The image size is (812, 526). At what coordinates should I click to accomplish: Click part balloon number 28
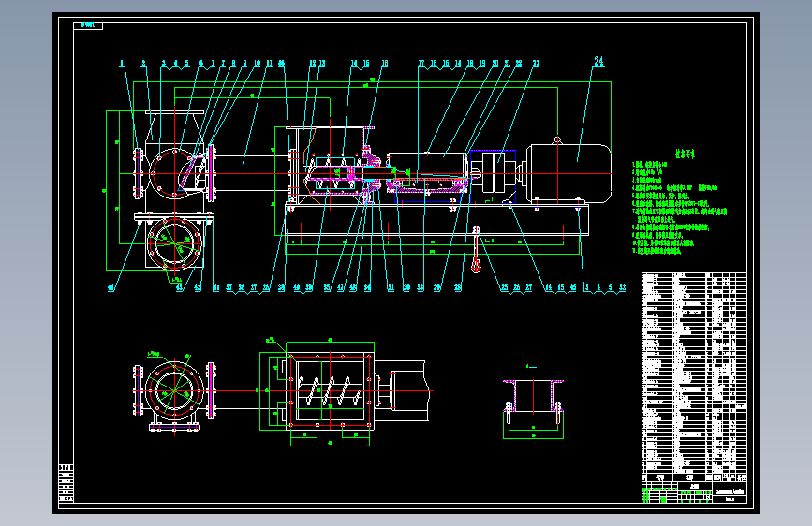pyautogui.click(x=458, y=287)
